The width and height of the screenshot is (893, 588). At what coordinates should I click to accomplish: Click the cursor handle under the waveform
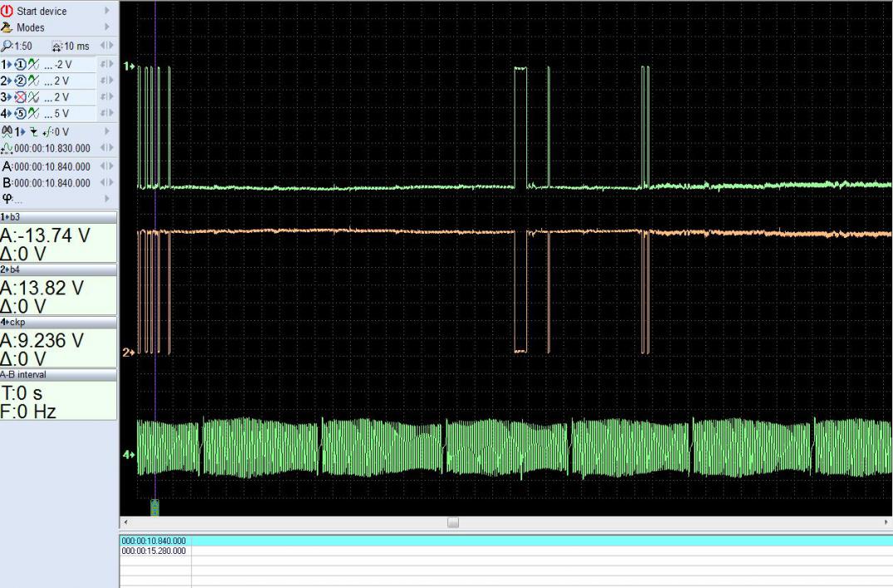(x=155, y=507)
